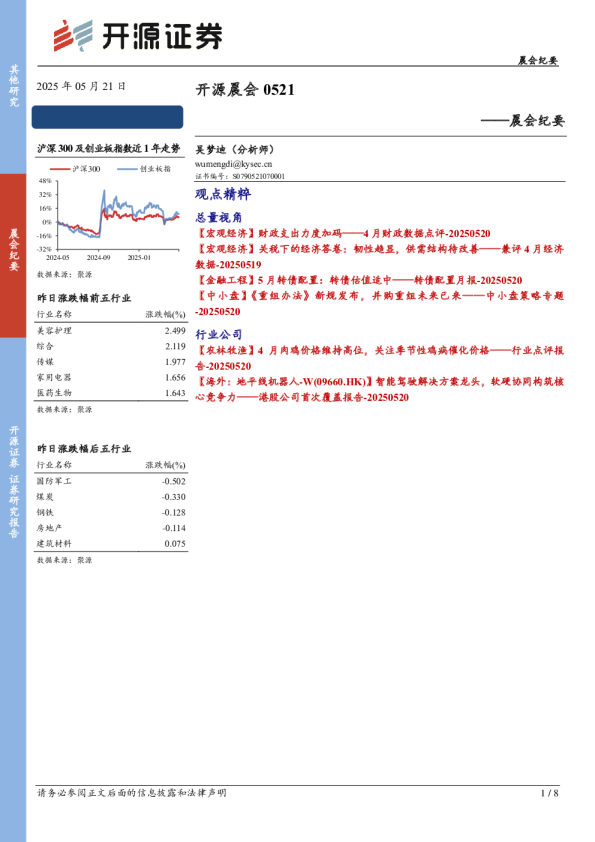
Task: Open 5月转债配置 转债配置月报 link
Action: coord(359,280)
